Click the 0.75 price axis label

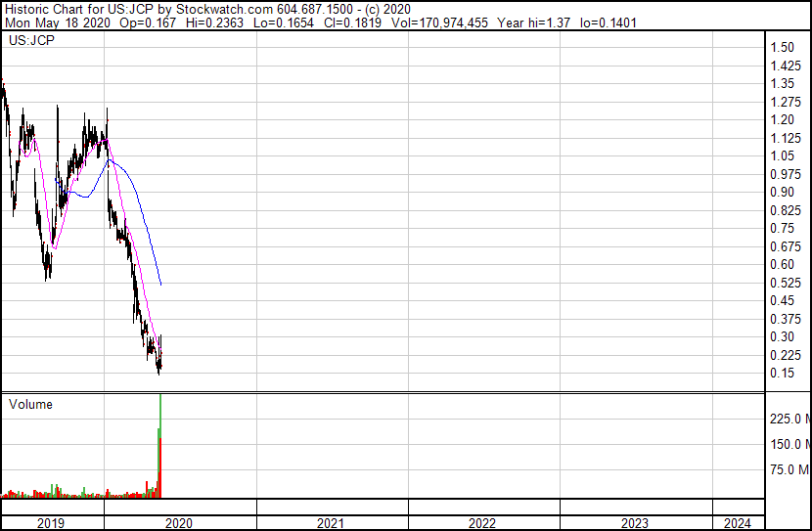coord(782,228)
